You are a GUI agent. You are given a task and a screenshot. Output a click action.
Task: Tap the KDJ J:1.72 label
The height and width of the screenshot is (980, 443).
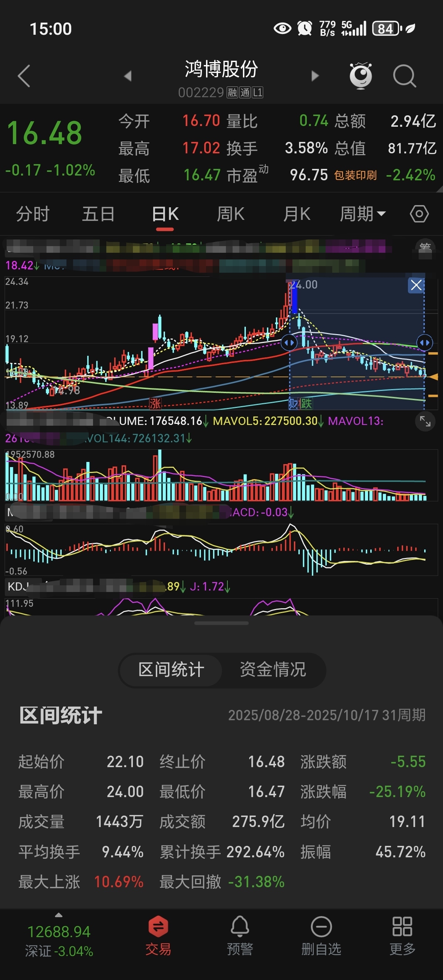pos(210,586)
